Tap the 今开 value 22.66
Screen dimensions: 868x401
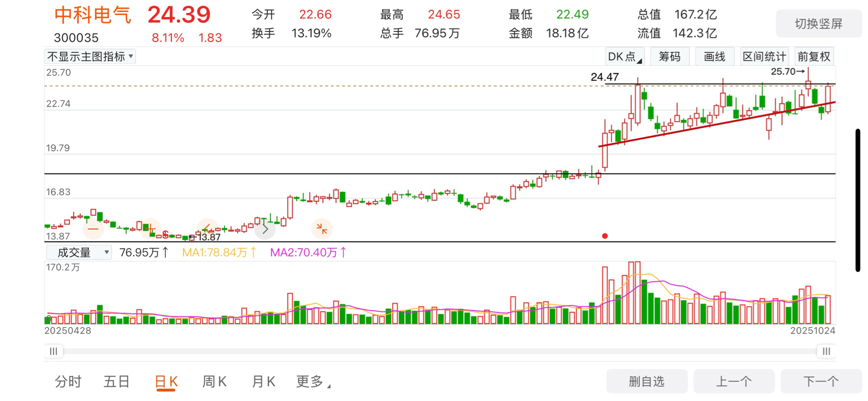coord(315,15)
